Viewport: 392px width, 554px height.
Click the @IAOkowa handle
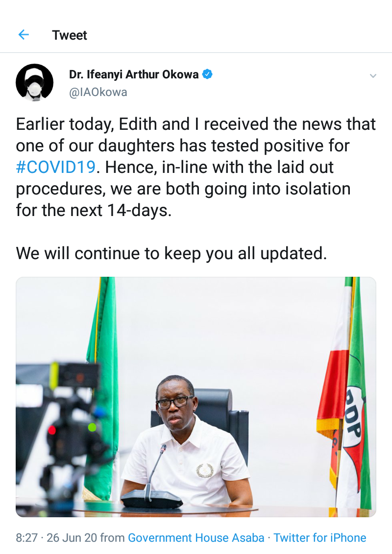click(98, 92)
